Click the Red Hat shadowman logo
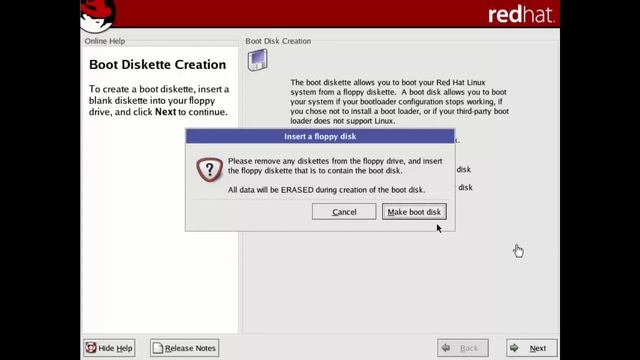The image size is (640, 360). [x=98, y=16]
